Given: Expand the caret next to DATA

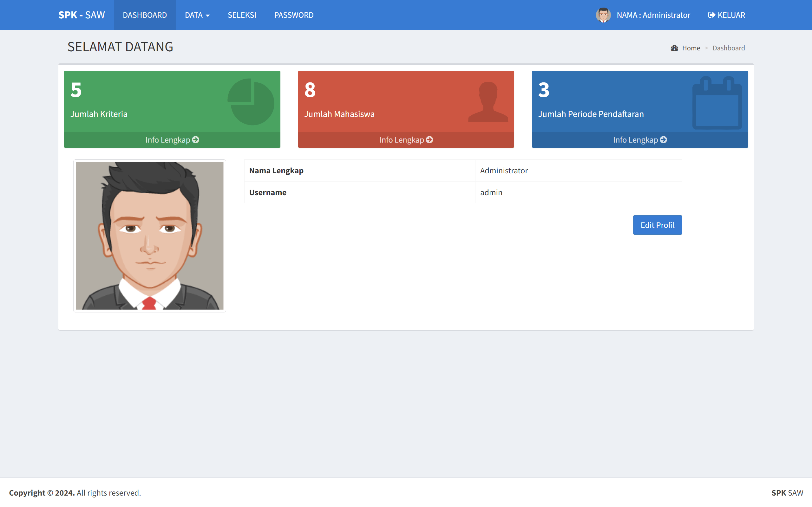Looking at the screenshot, I should (x=208, y=16).
